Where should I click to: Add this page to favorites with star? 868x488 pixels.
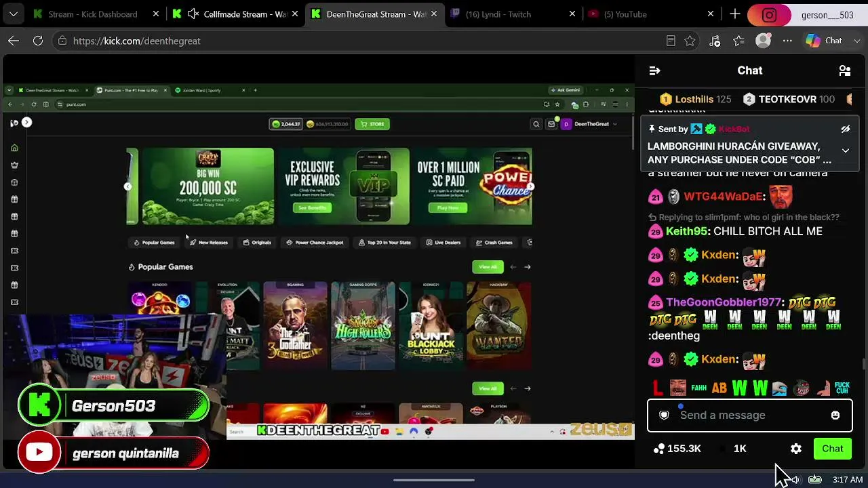(690, 41)
